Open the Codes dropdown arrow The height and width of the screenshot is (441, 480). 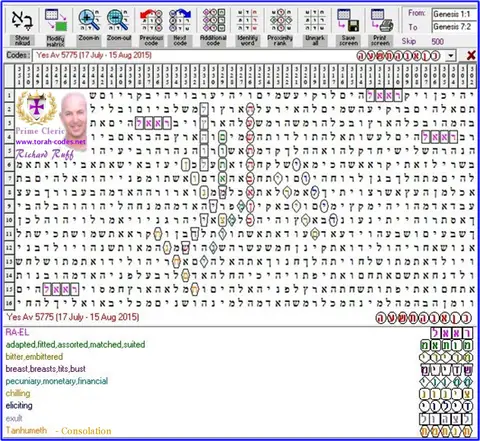(451, 56)
